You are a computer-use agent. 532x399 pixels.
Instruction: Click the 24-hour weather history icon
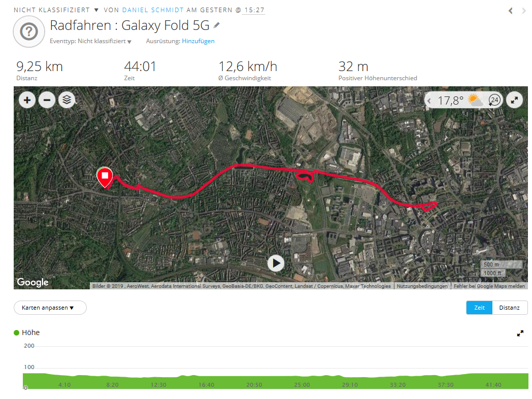pyautogui.click(x=494, y=100)
